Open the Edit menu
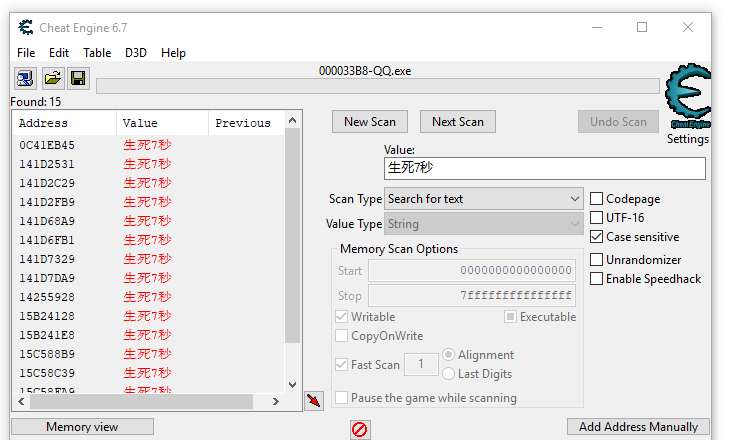The width and height of the screenshot is (730, 440). pyautogui.click(x=59, y=53)
